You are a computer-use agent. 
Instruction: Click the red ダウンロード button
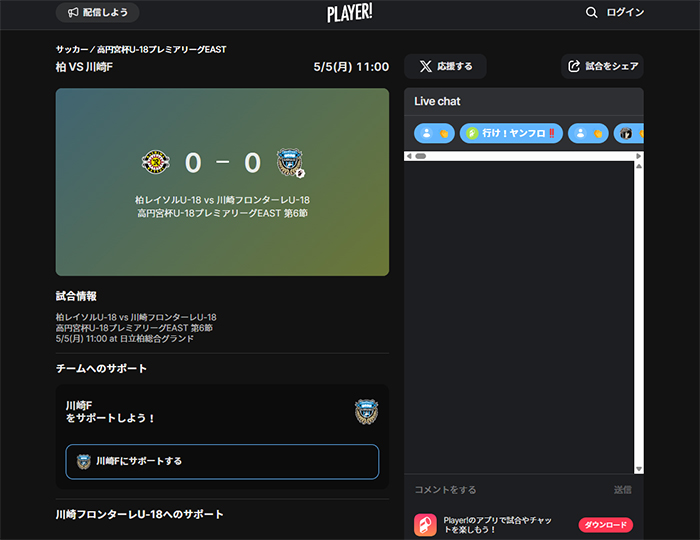click(605, 525)
